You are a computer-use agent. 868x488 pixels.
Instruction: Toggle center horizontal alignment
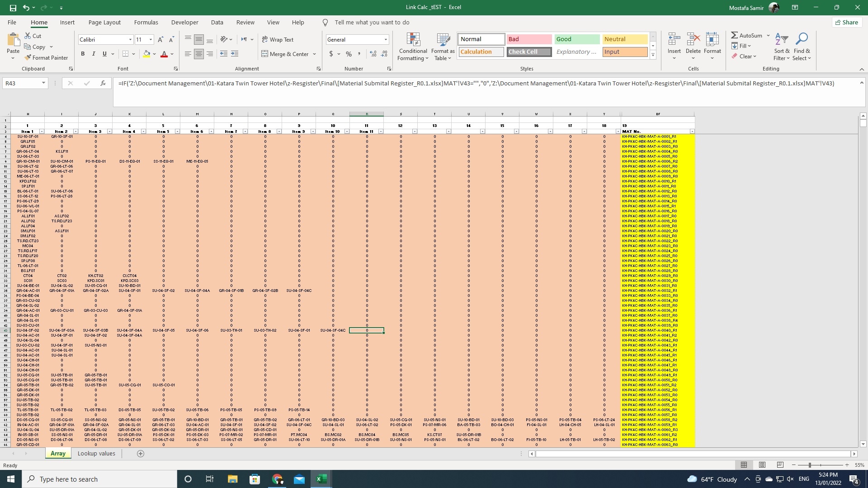199,54
